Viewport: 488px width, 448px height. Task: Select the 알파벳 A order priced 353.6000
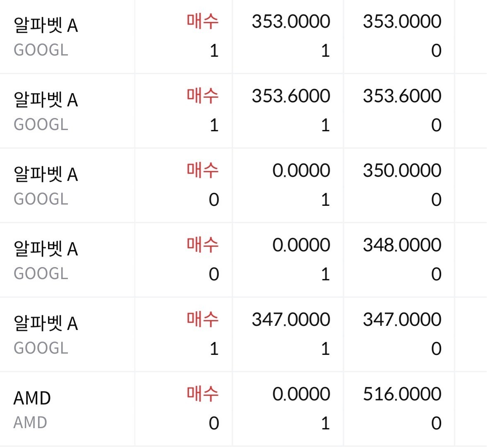(243, 111)
